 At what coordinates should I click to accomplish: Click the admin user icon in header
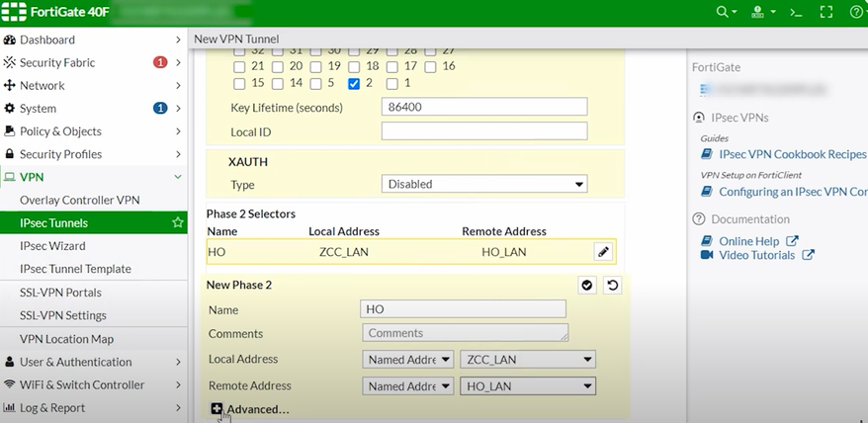(x=758, y=12)
